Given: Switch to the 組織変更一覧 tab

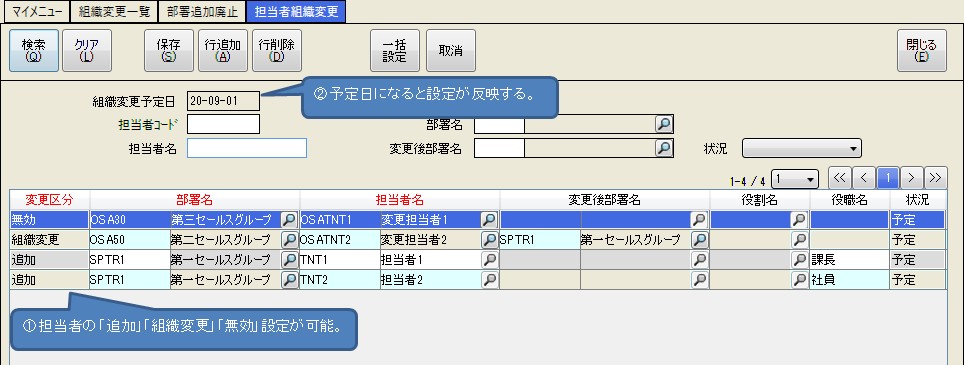Looking at the screenshot, I should tap(114, 12).
